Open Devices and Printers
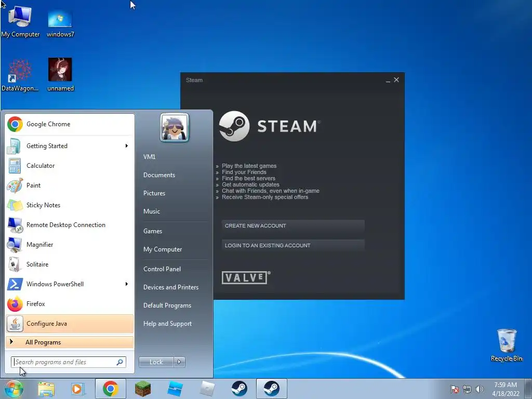 171,287
